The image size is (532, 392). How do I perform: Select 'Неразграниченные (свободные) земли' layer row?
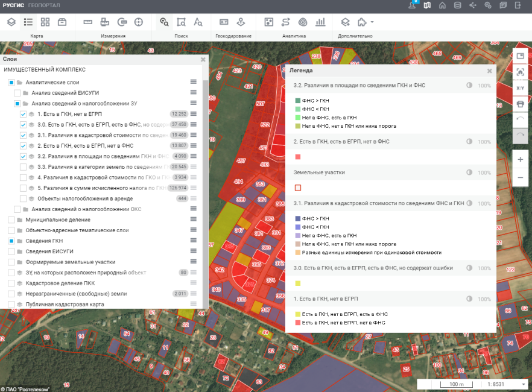tap(76, 294)
